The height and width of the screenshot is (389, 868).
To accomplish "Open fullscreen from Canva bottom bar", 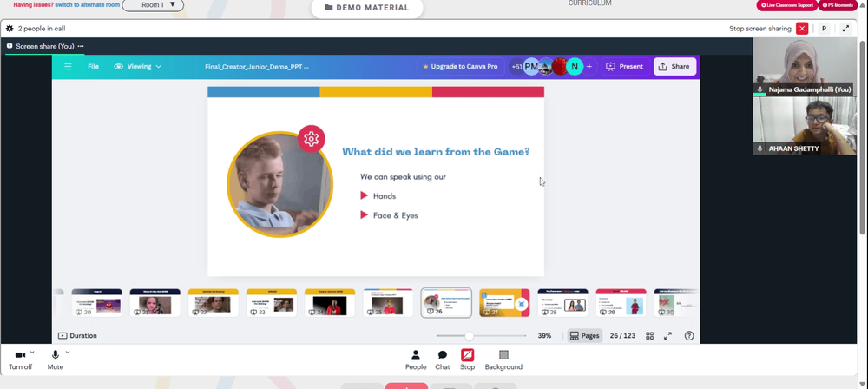I will pyautogui.click(x=668, y=336).
